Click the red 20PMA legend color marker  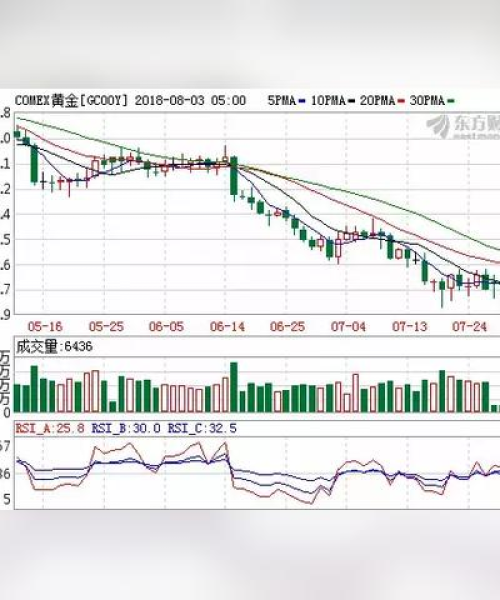[x=401, y=101]
